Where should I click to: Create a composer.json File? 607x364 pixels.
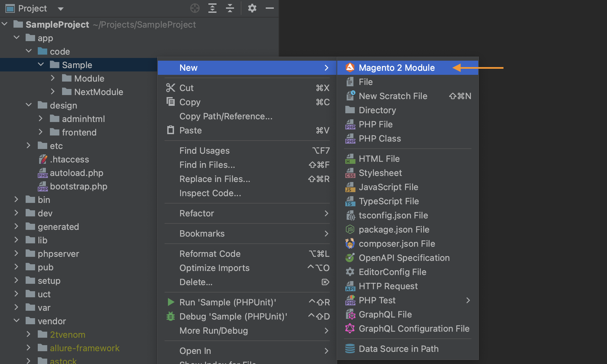407,244
